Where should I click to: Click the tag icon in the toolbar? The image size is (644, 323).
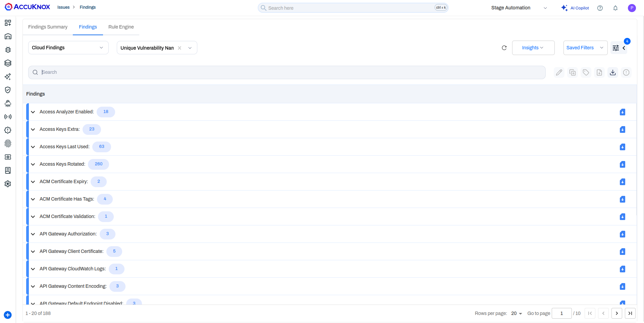point(586,72)
